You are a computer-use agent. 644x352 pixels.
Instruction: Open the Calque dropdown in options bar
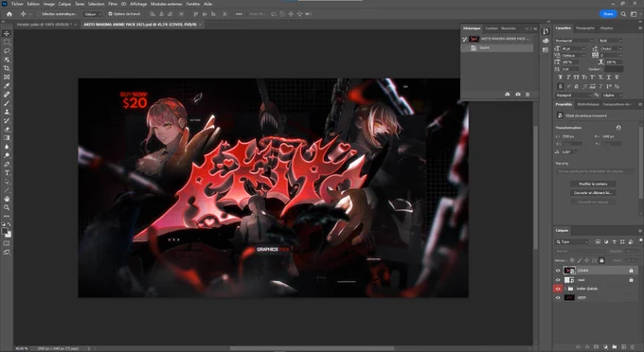93,14
